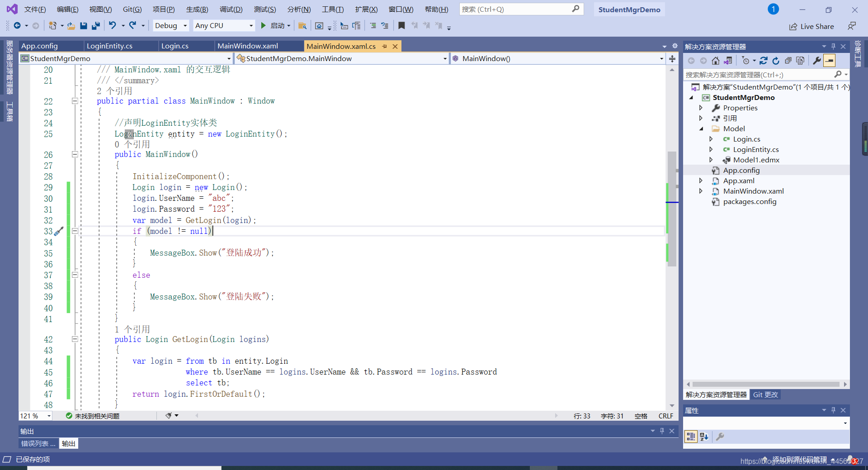This screenshot has width=868, height=470.
Task: Collapse All in Solution Explorer
Action: [788, 61]
